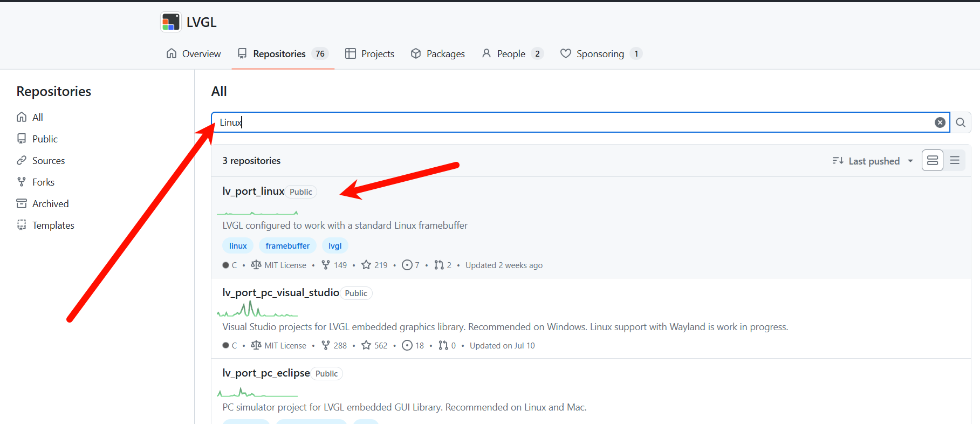The height and width of the screenshot is (424, 980).
Task: View the 7 open issues of lv_port_linux
Action: point(410,265)
